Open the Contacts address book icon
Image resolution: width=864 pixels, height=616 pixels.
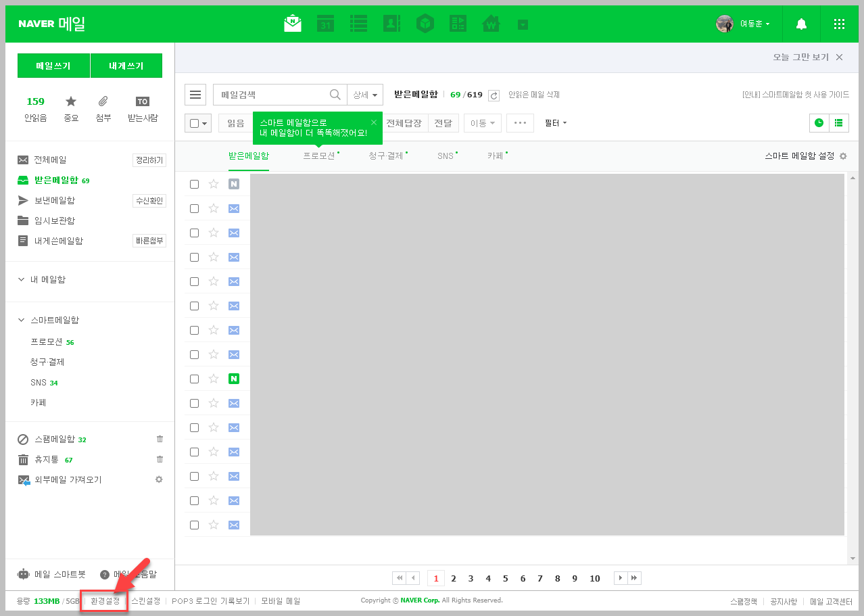coord(391,24)
